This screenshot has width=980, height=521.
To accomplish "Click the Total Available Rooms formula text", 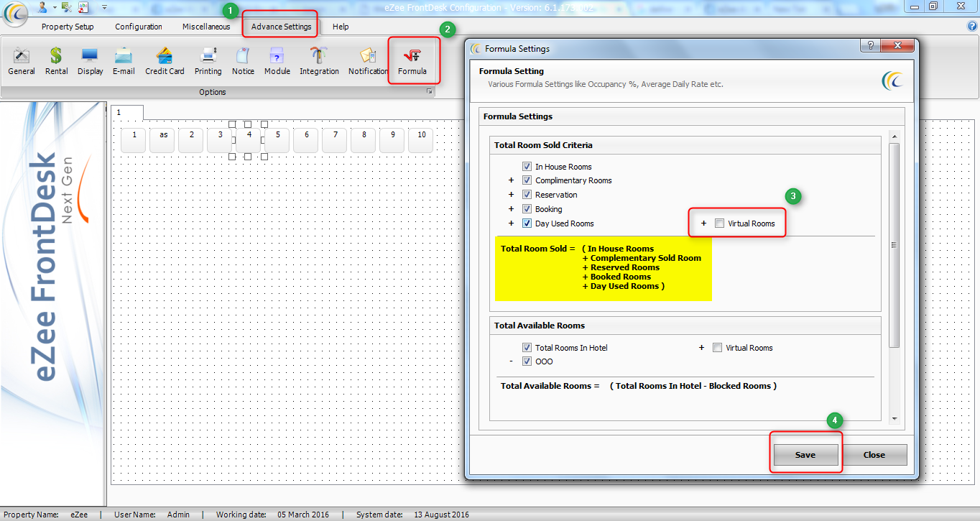I will point(638,386).
